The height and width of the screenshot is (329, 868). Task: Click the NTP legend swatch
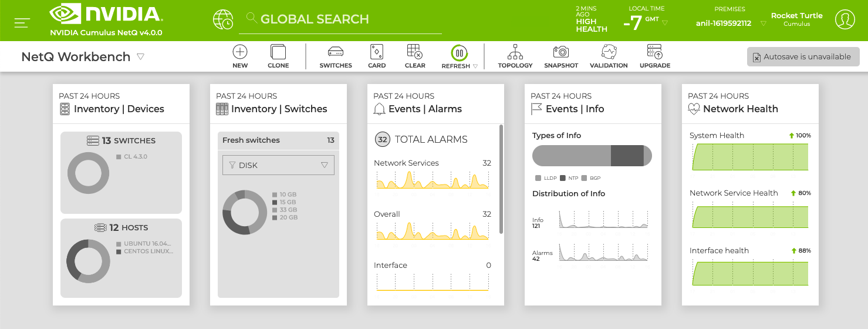coord(563,177)
